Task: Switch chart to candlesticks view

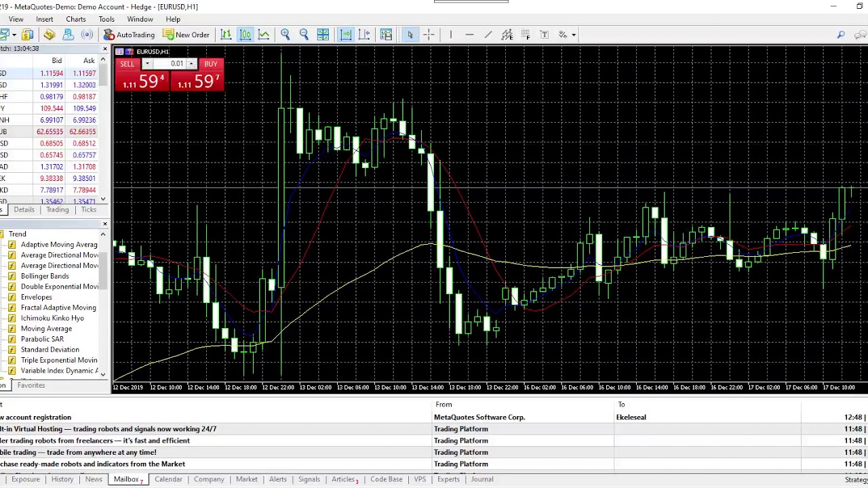Action: pyautogui.click(x=245, y=35)
